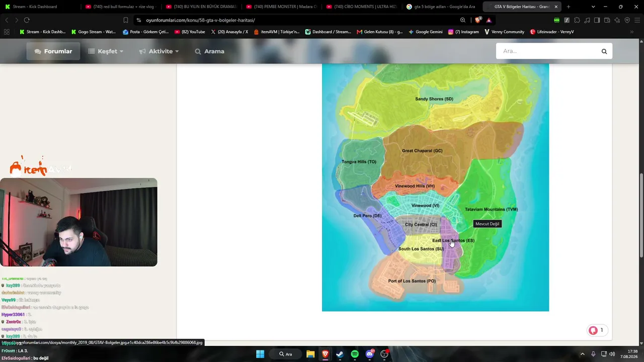
Task: Switch to the PEMBE MONSTER tab
Action: (x=281, y=7)
